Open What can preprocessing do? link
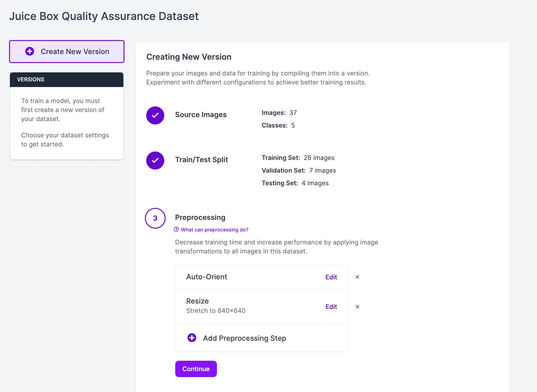537x392 pixels. 214,230
